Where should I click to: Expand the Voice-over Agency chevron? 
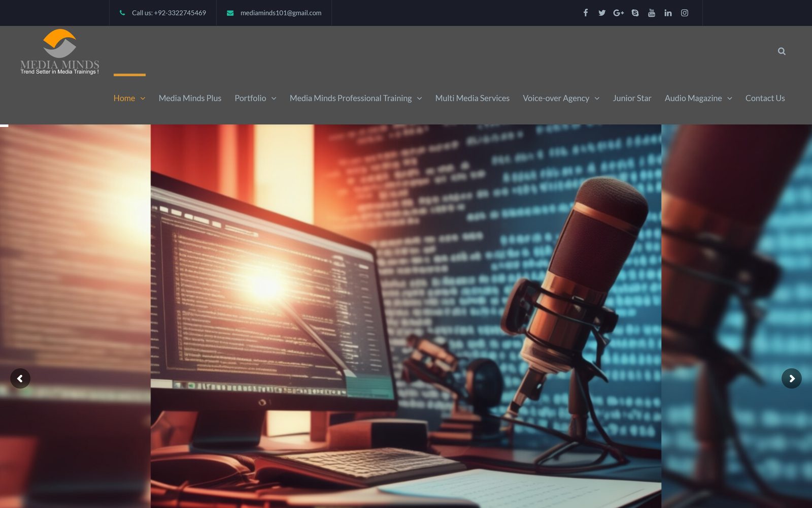pos(597,99)
